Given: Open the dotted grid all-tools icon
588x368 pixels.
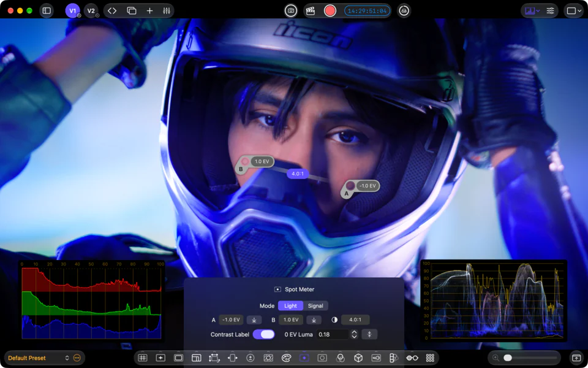Looking at the screenshot, I should click(x=430, y=358).
